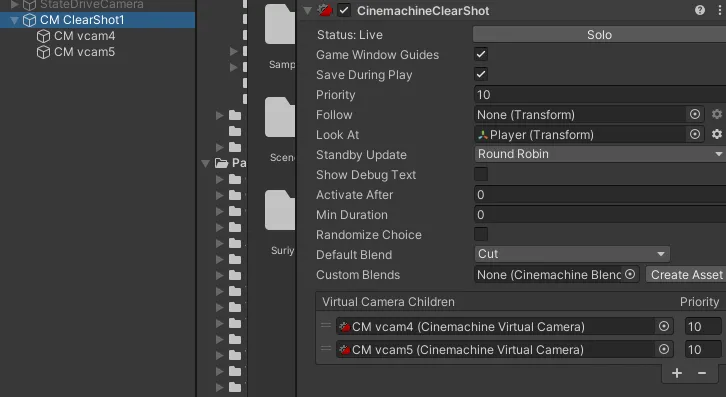Open CinemachineClearShot component options menu

tap(720, 10)
